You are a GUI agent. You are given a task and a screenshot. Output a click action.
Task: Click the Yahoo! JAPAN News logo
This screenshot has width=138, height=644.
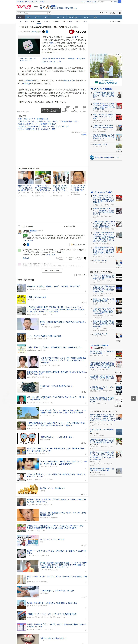click(x=27, y=7)
